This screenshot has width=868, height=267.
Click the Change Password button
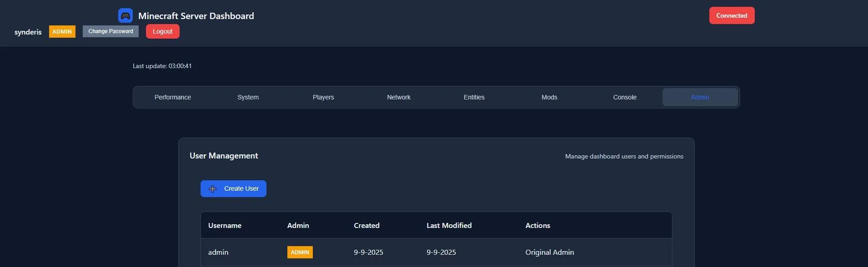click(x=110, y=31)
